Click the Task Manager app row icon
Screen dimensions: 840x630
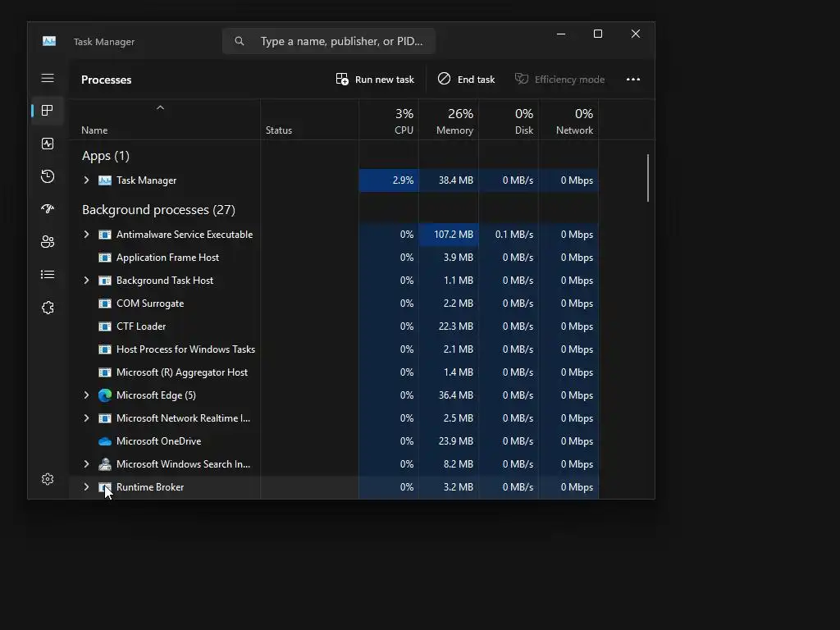tap(105, 180)
